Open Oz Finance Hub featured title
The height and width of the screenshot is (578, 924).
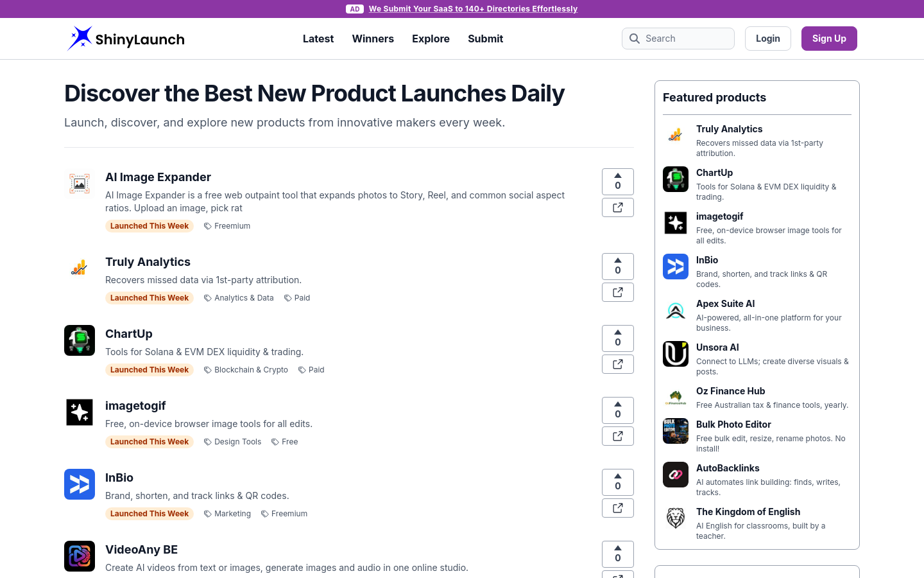(x=730, y=391)
